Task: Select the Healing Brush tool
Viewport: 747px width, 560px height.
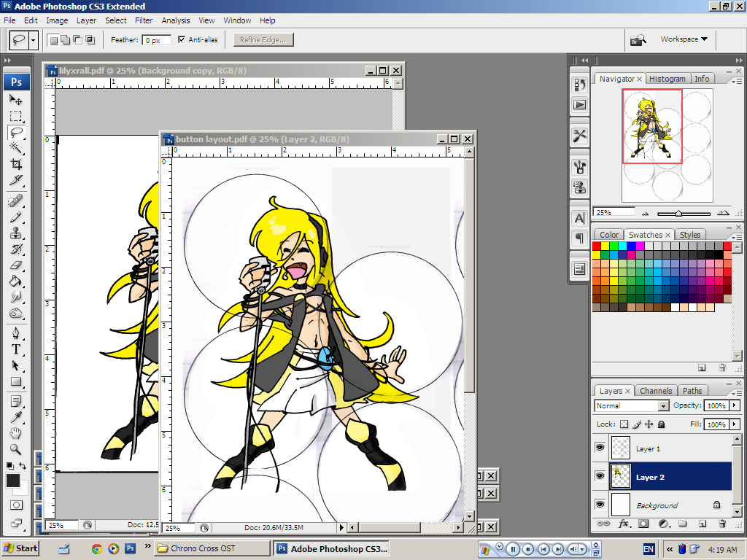Action: tap(16, 201)
